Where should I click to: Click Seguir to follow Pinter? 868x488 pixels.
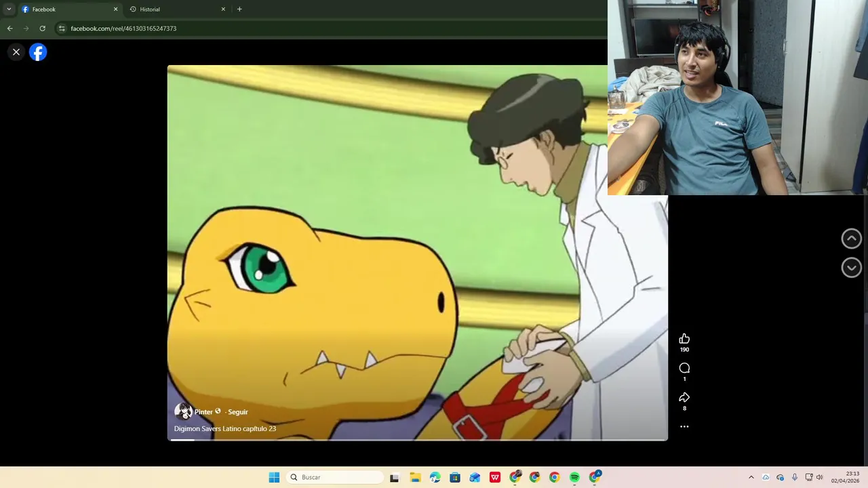[x=238, y=411]
